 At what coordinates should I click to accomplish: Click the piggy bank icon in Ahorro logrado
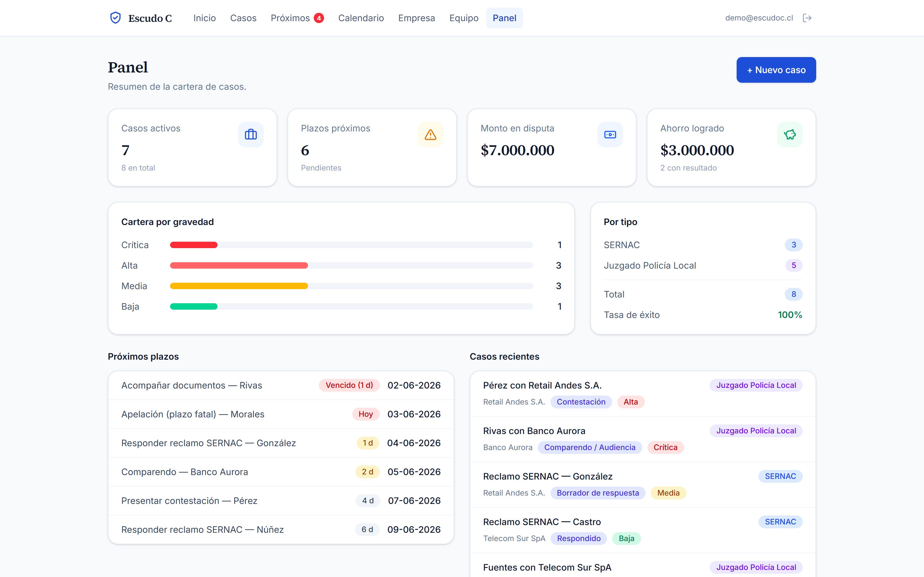[790, 134]
